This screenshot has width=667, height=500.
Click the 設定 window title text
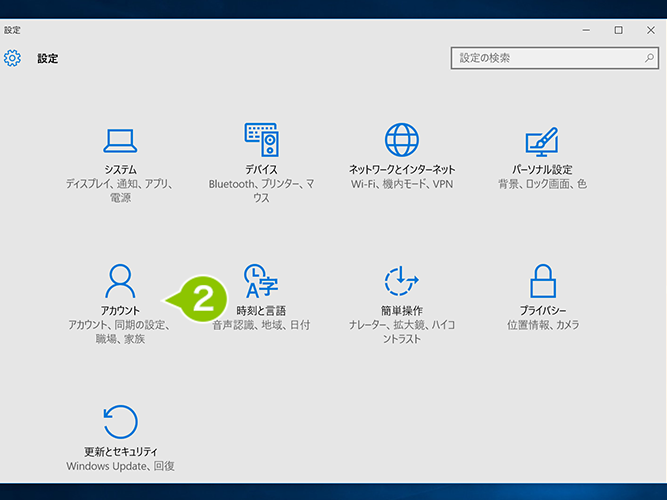(x=12, y=30)
